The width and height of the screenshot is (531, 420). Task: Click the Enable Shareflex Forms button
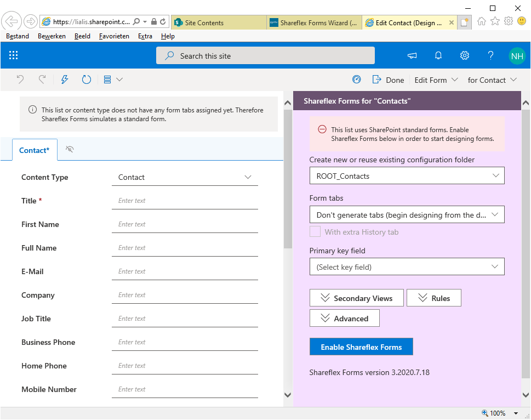tap(361, 347)
